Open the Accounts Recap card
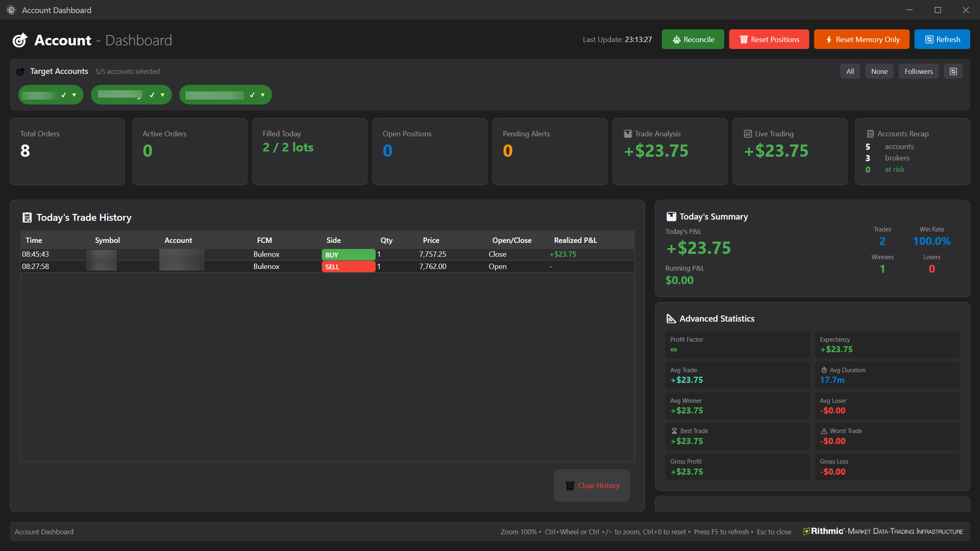 (x=912, y=151)
